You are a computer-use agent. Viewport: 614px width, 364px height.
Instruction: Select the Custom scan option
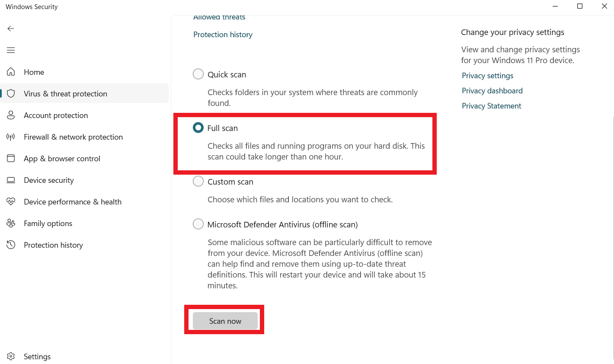pos(198,182)
